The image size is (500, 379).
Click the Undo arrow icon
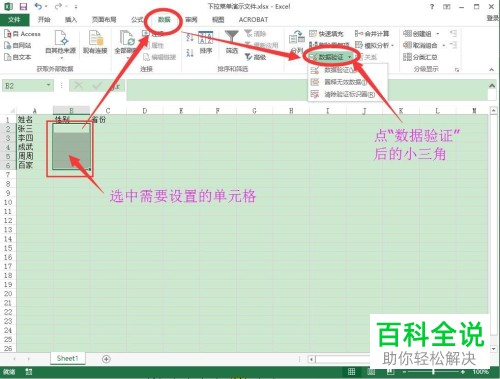pyautogui.click(x=38, y=6)
